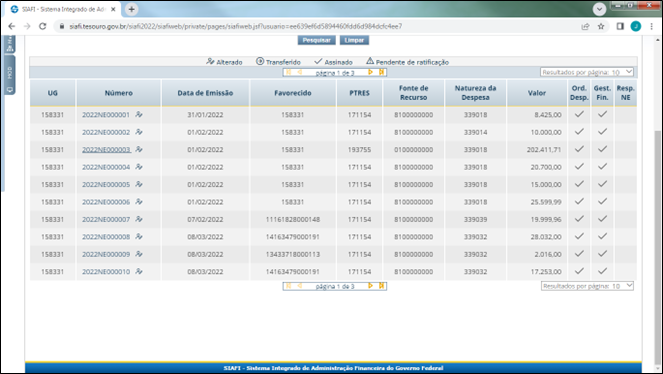The height and width of the screenshot is (374, 663).
Task: Open note 2022NE000008 link
Action: tap(106, 237)
